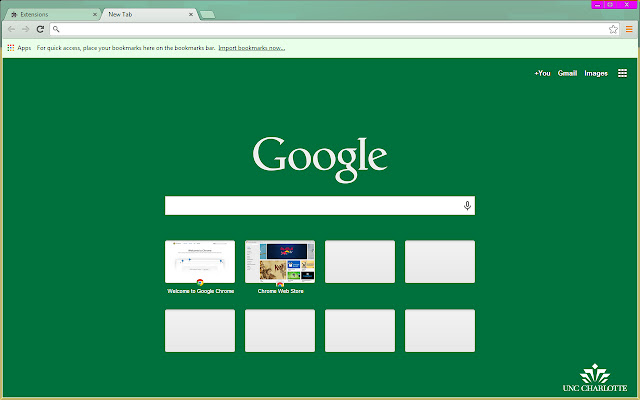Click the browser back arrow
This screenshot has width=640, height=400.
(x=11, y=29)
